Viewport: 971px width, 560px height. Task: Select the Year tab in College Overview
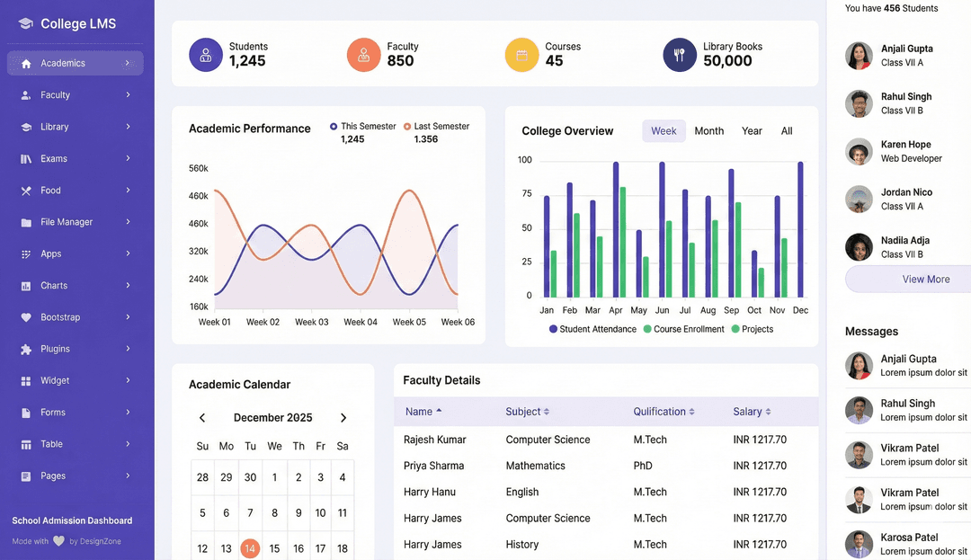coord(752,131)
